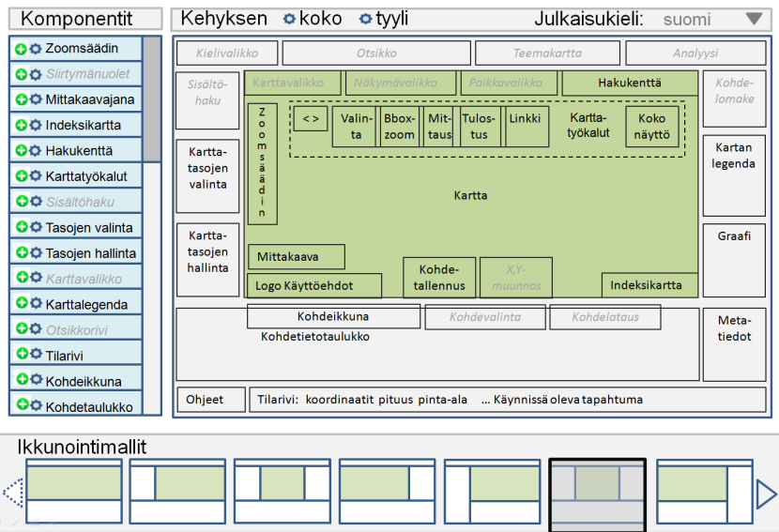
Task: Open the Kohdelataus tab
Action: point(605,317)
